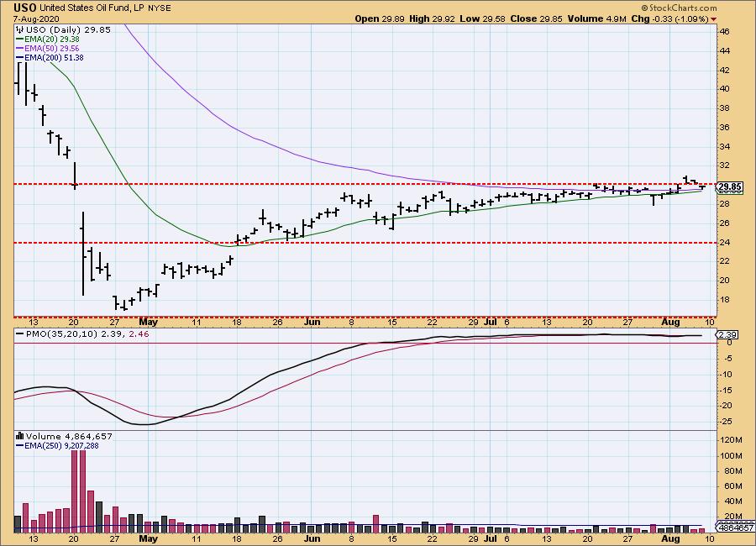
Task: Click the NYSE exchange label
Action: [159, 8]
